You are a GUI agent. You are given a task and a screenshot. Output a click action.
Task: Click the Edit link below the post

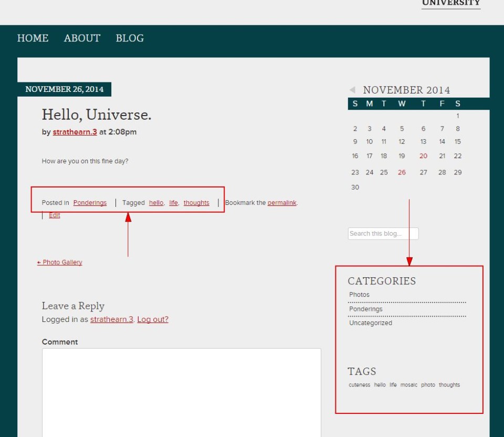54,215
